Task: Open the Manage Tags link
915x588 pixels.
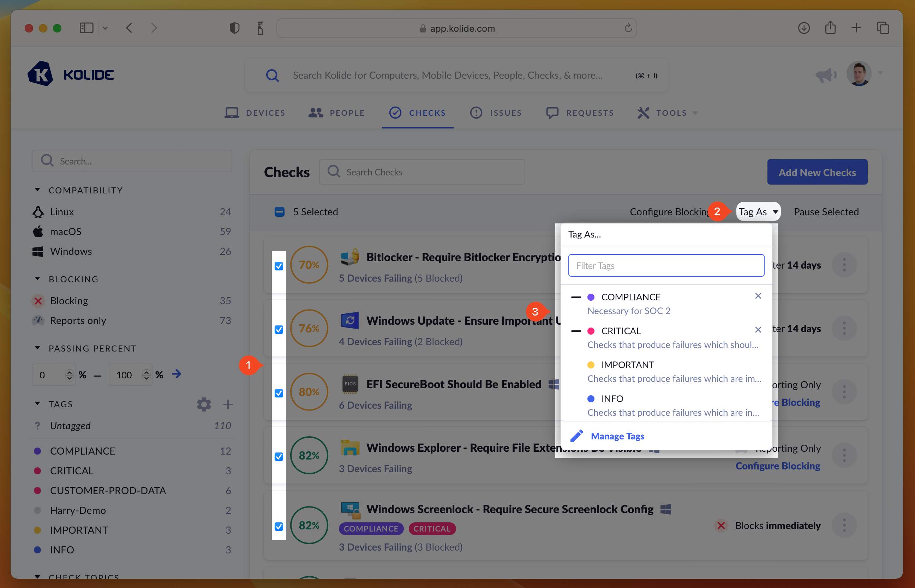Action: point(617,436)
